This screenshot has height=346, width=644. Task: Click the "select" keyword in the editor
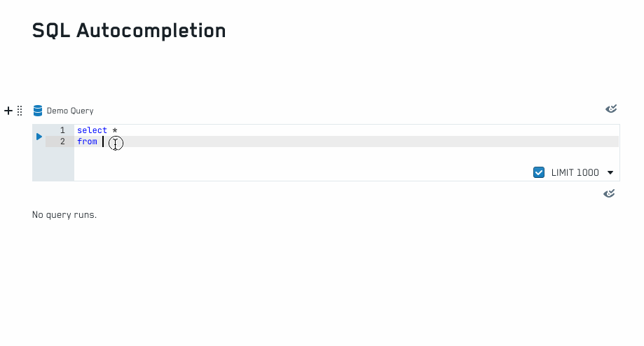92,130
